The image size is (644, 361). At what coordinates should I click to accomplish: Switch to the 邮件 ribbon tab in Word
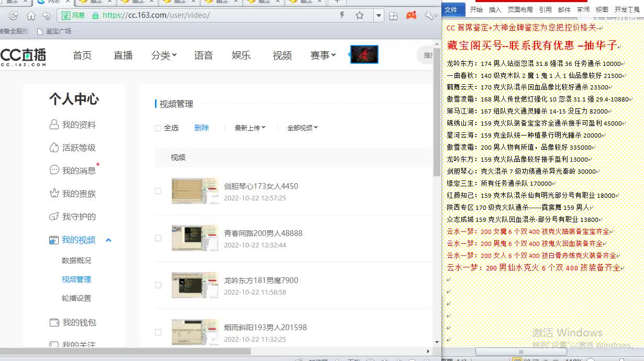point(564,9)
